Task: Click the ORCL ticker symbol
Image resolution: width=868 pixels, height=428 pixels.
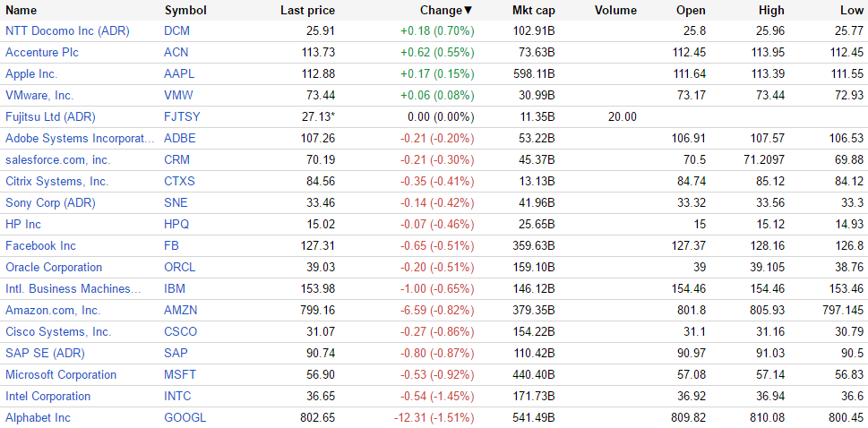Action: pos(180,267)
